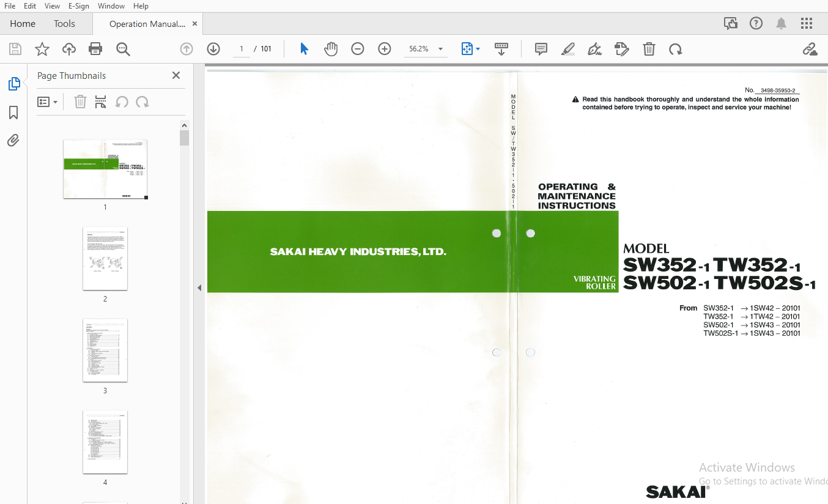
Task: Click the thumbnails panel print pages icon
Action: tap(101, 102)
